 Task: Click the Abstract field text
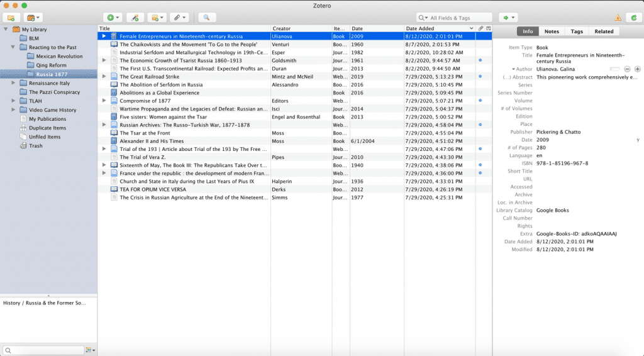coord(587,77)
